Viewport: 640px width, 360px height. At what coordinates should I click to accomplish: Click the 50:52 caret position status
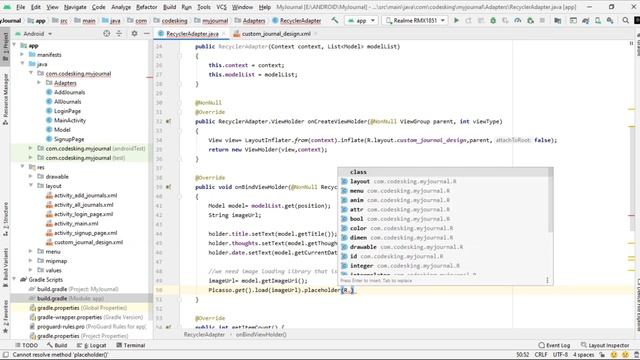(x=522, y=355)
